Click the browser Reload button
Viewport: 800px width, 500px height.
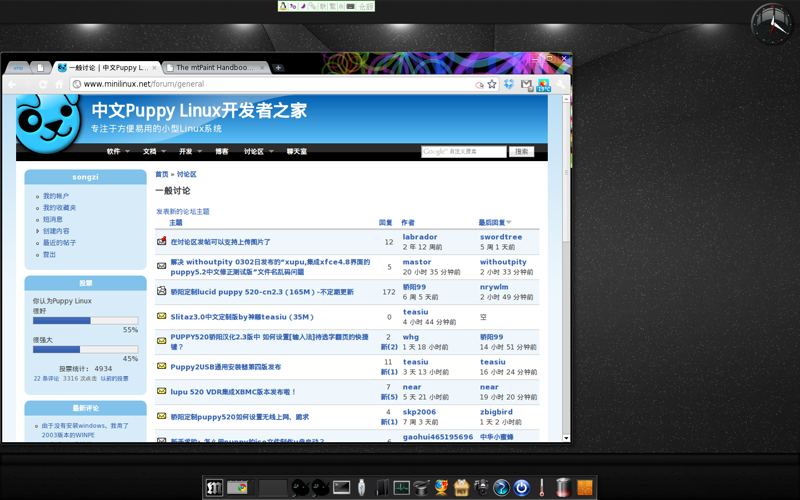click(x=43, y=84)
